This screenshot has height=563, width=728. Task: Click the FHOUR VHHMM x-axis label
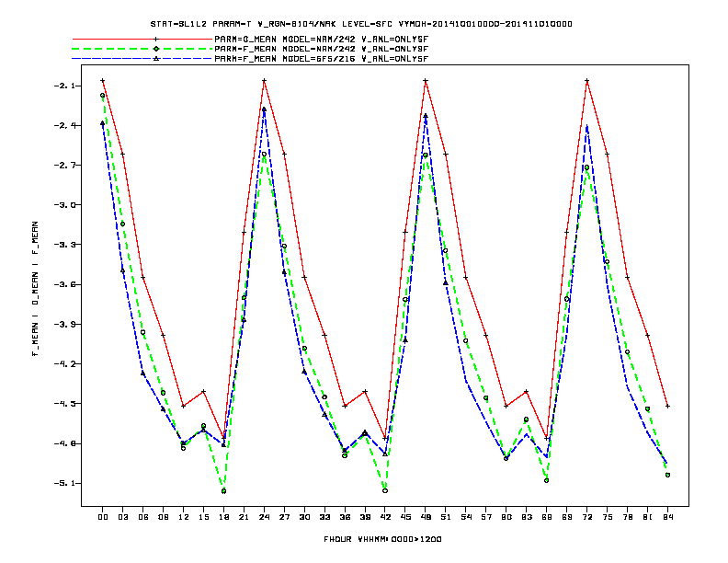[382, 539]
